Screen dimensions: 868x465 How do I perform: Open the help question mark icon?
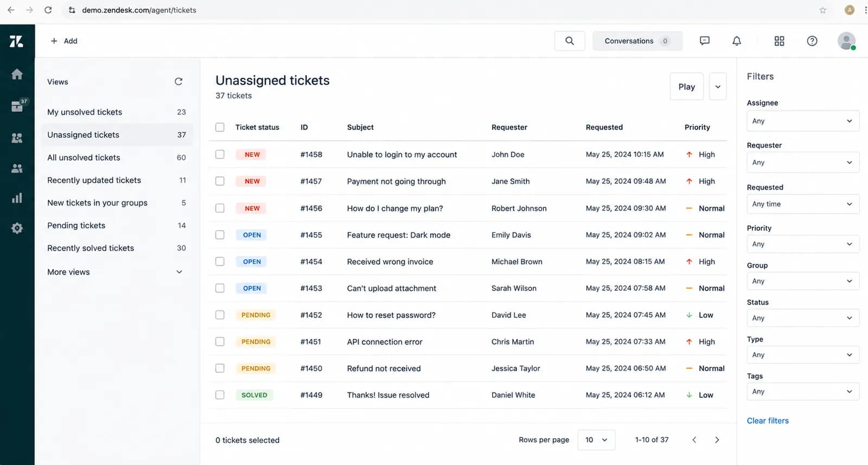(812, 41)
